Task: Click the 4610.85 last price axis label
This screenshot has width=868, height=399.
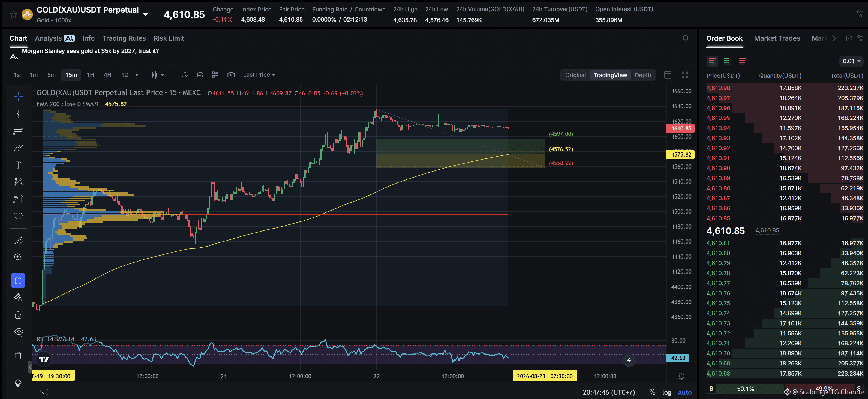Action: click(x=680, y=128)
